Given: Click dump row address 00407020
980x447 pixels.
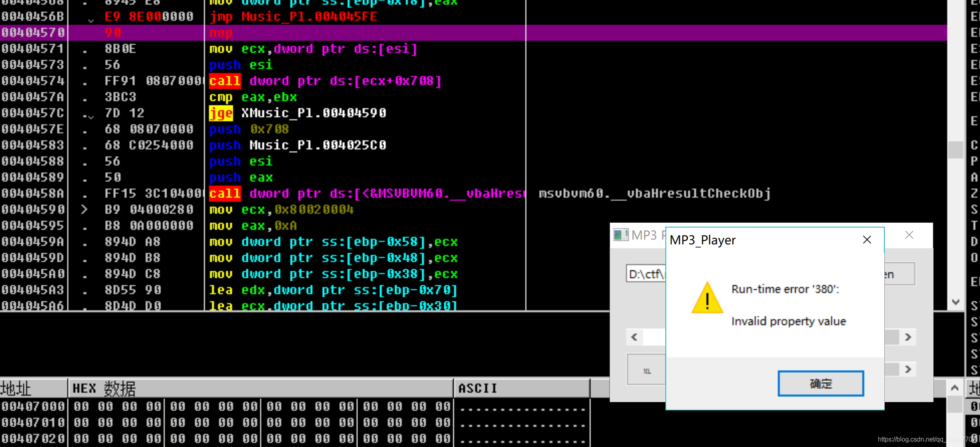Looking at the screenshot, I should [x=33, y=439].
